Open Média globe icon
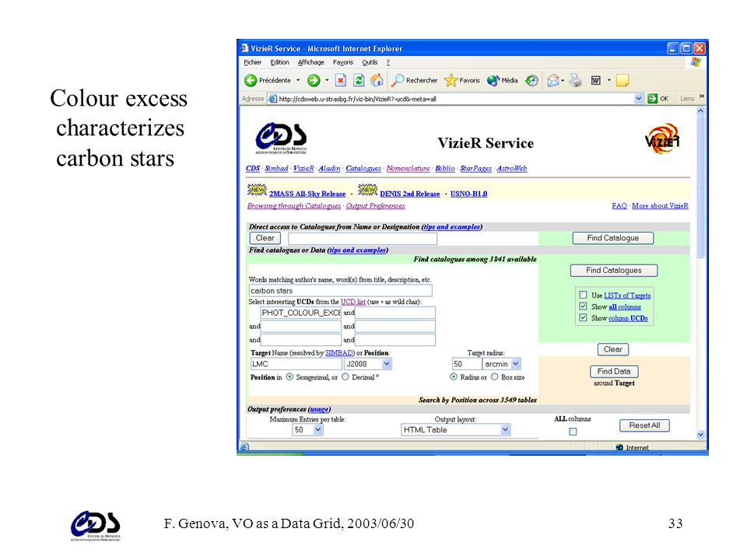This screenshot has width=747, height=560. pos(493,80)
